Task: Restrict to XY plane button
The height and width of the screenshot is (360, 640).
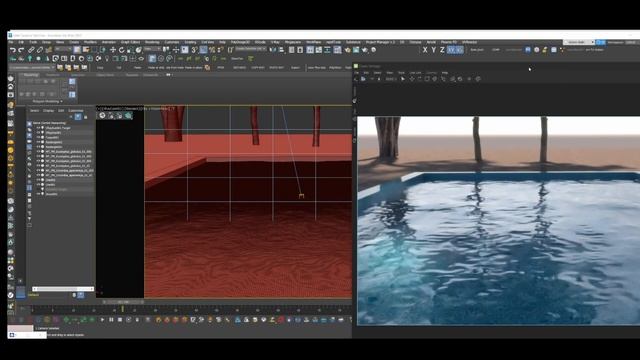Action: tap(451, 50)
